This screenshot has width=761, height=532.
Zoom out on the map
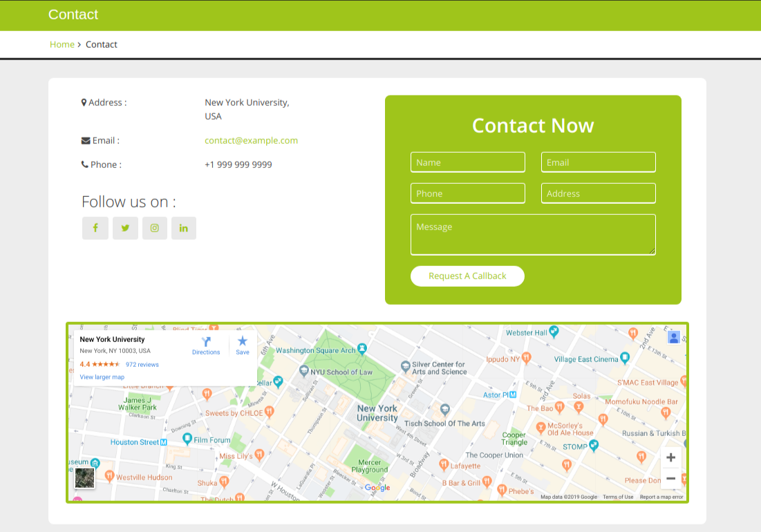670,478
